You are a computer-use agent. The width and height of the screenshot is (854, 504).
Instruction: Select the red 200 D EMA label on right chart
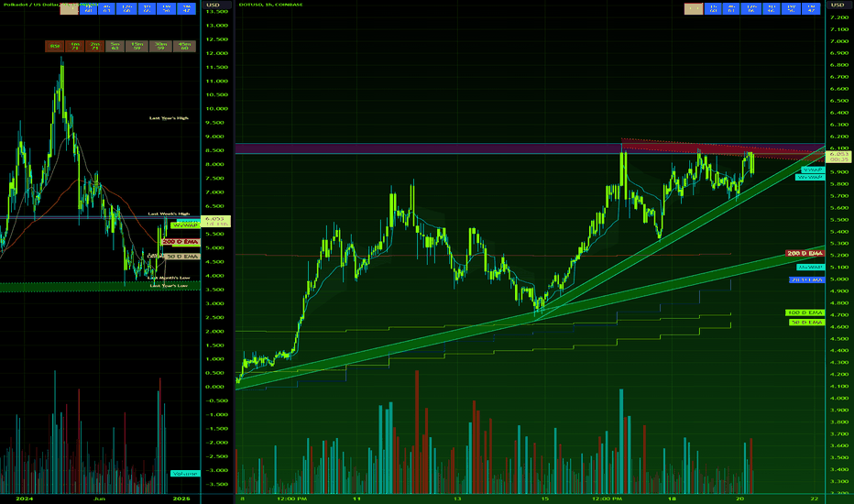click(805, 253)
